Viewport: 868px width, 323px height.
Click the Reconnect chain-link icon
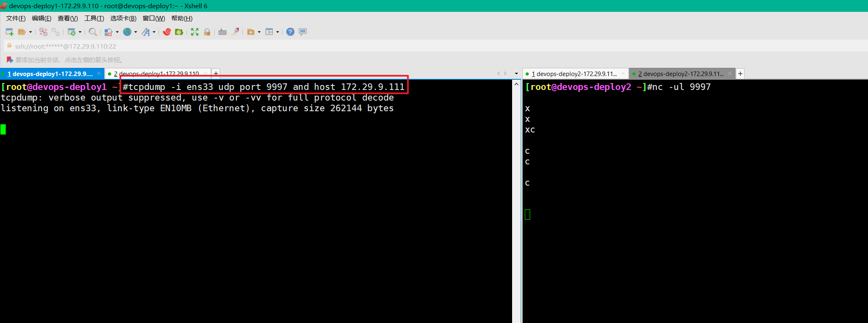[x=56, y=32]
